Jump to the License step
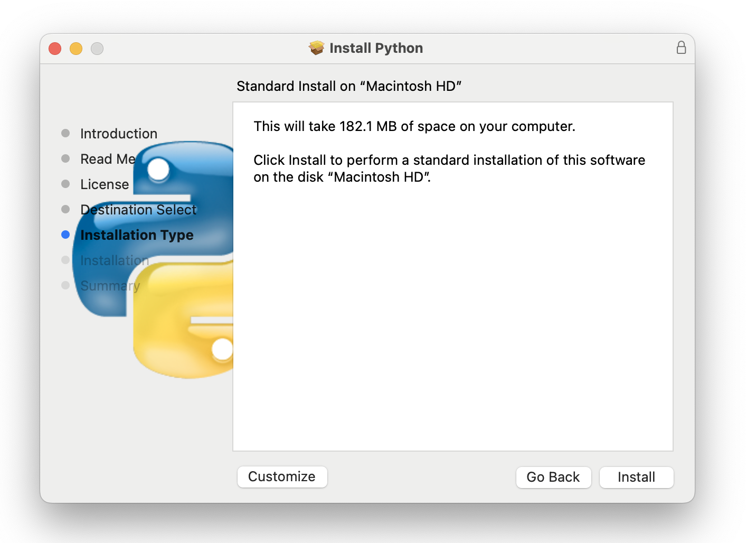The width and height of the screenshot is (756, 543). click(105, 184)
